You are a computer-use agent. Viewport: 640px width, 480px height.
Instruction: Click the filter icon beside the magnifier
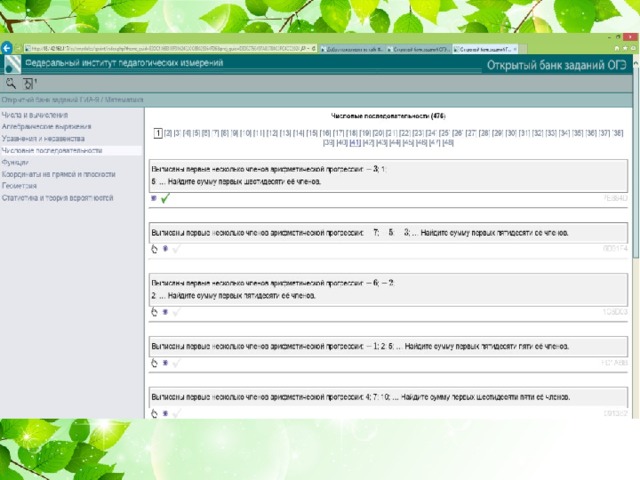[x=29, y=83]
